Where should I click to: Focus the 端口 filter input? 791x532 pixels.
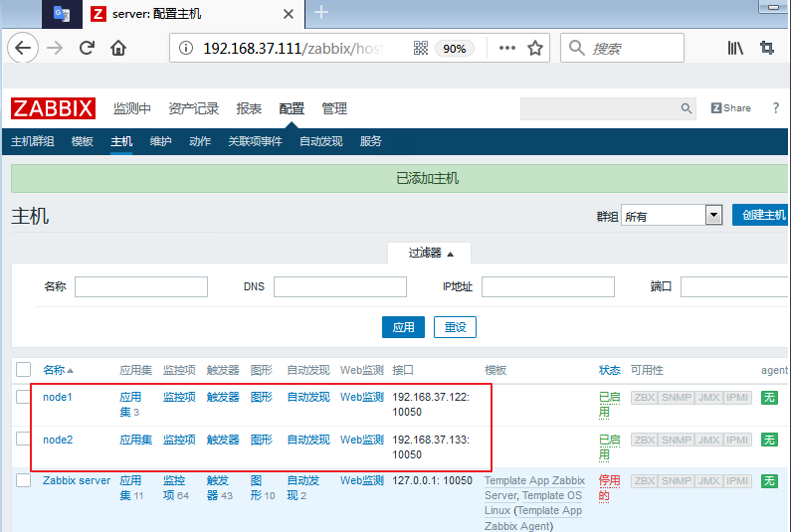point(734,286)
